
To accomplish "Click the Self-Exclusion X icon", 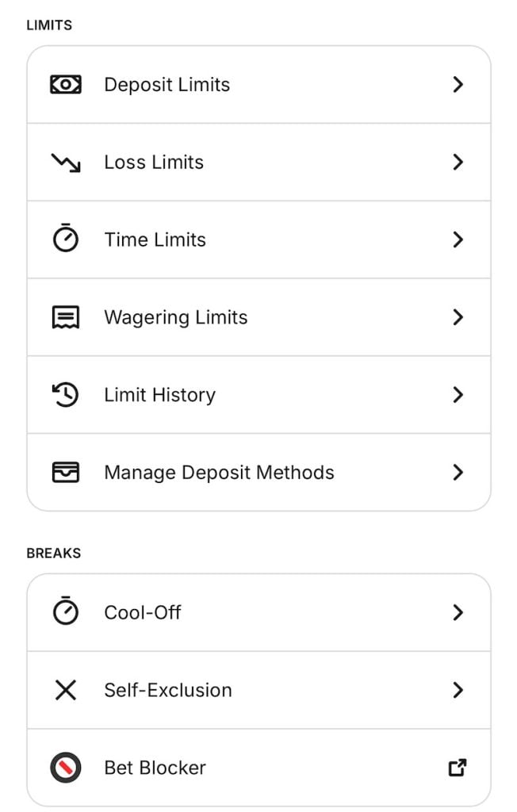I will coord(65,690).
